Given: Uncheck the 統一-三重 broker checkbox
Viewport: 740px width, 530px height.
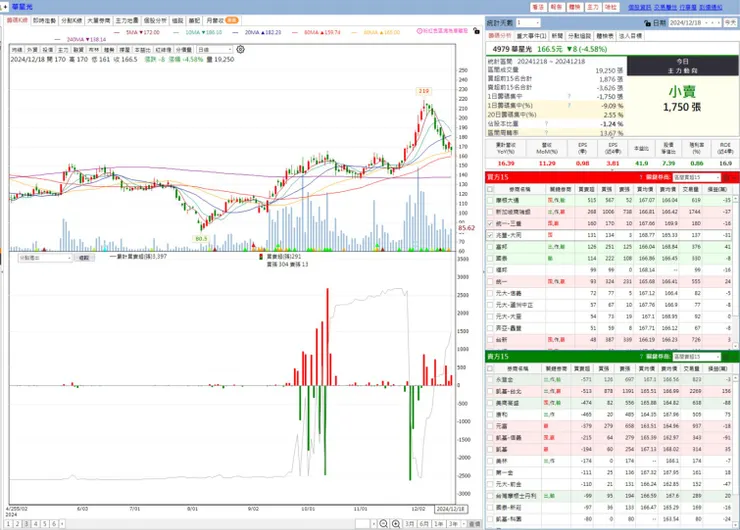Looking at the screenshot, I should point(490,224).
